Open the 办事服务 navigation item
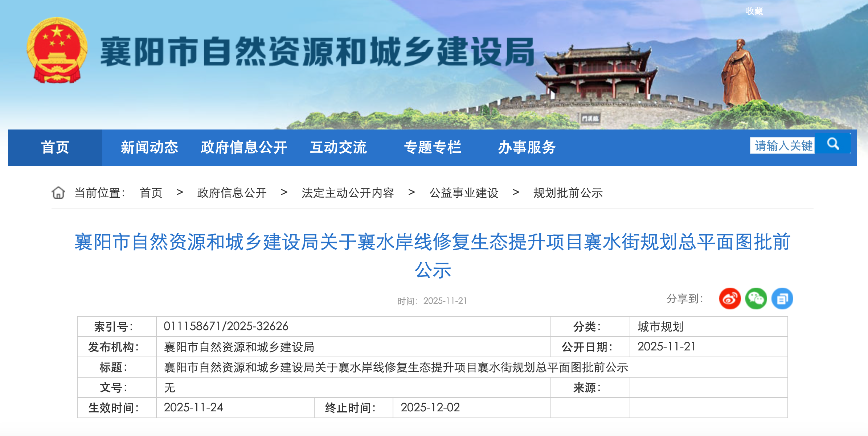This screenshot has height=436, width=868. pos(527,147)
